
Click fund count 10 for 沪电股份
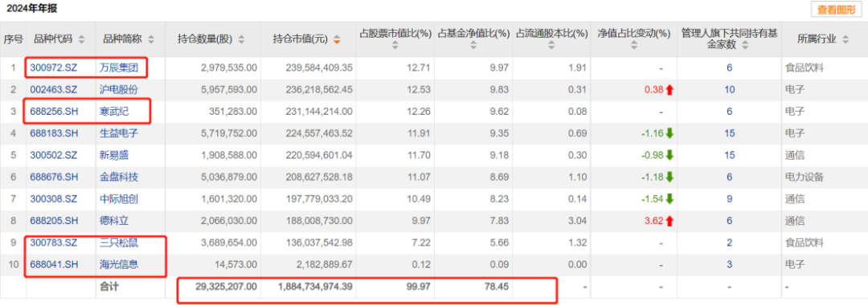(730, 90)
